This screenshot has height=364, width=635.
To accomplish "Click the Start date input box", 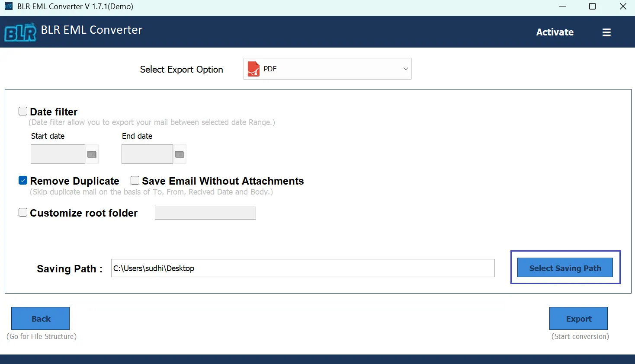I will click(x=58, y=154).
